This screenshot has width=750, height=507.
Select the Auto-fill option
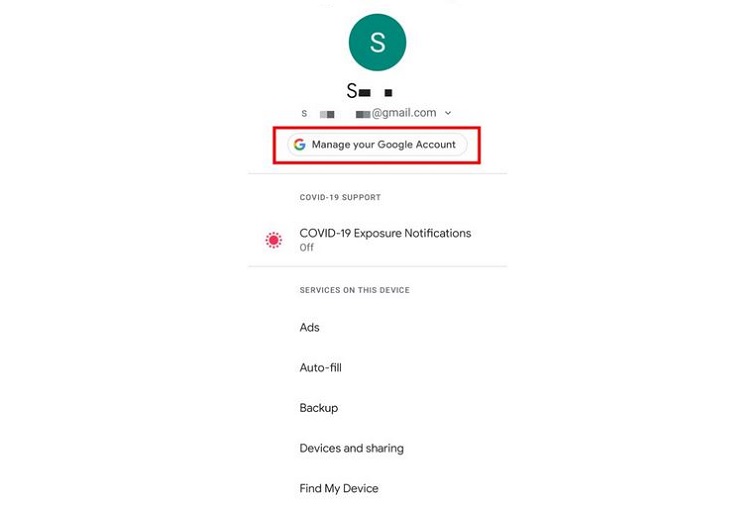coord(320,368)
